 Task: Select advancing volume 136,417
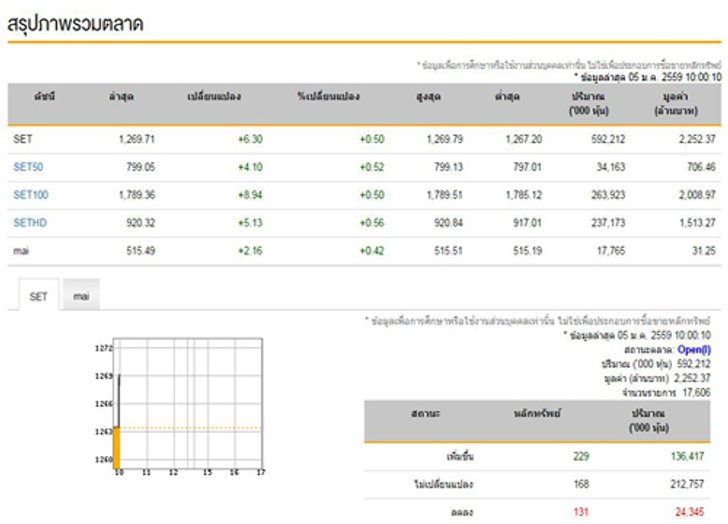pos(687,456)
